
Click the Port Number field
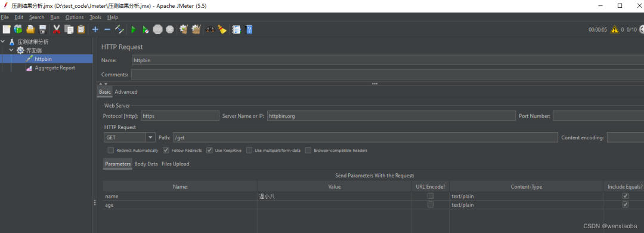pos(599,116)
